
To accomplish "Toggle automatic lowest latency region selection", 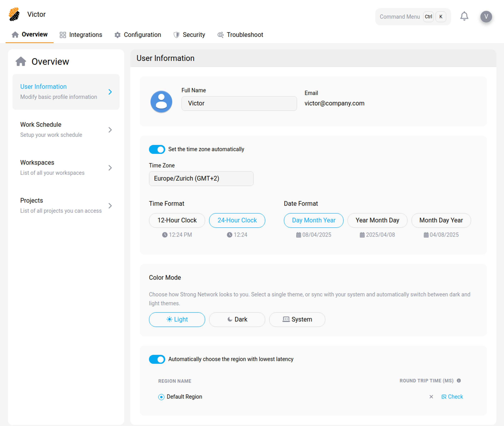I will [x=157, y=359].
